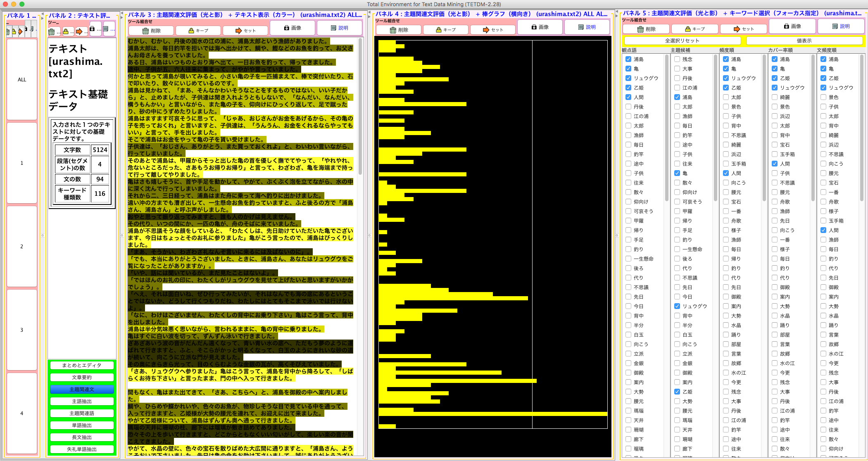The height and width of the screenshot is (461, 868).
Task: Click the orange arrow セット icon in Panel 5
Action: pyautogui.click(x=736, y=29)
